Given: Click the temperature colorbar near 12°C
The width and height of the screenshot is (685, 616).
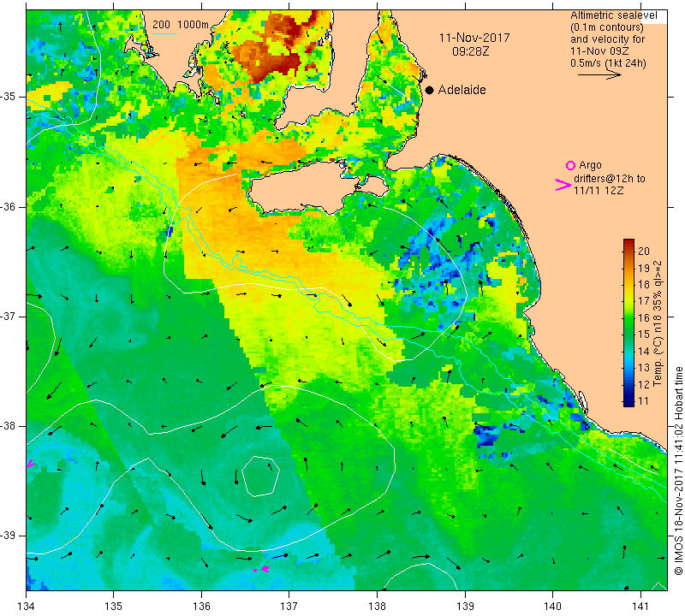Looking at the screenshot, I should click(x=628, y=385).
